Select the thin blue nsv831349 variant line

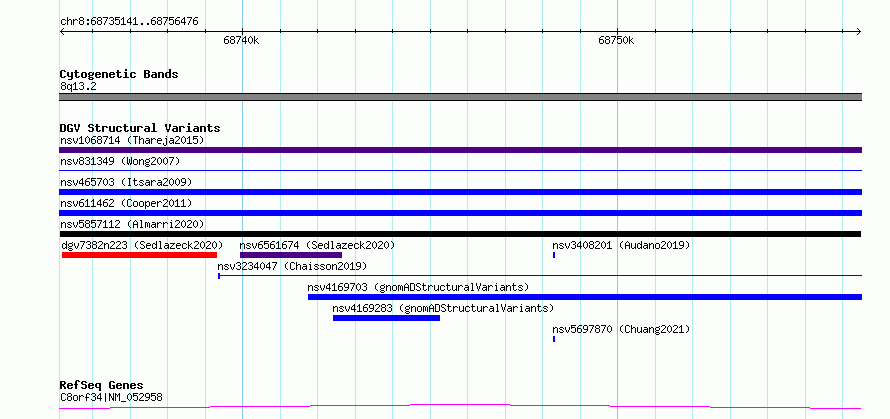460,170
